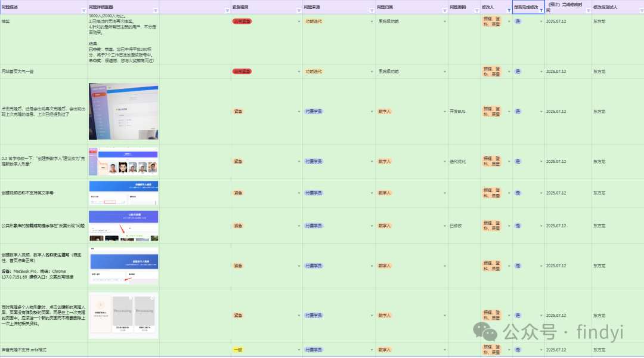Click the 一般 urgency tag

point(238,350)
